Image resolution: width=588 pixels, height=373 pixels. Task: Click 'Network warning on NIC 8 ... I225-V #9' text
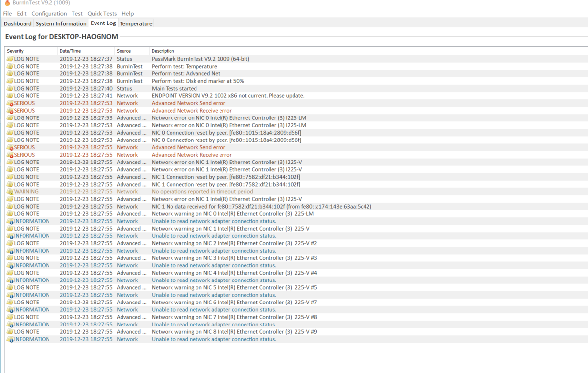coord(234,331)
